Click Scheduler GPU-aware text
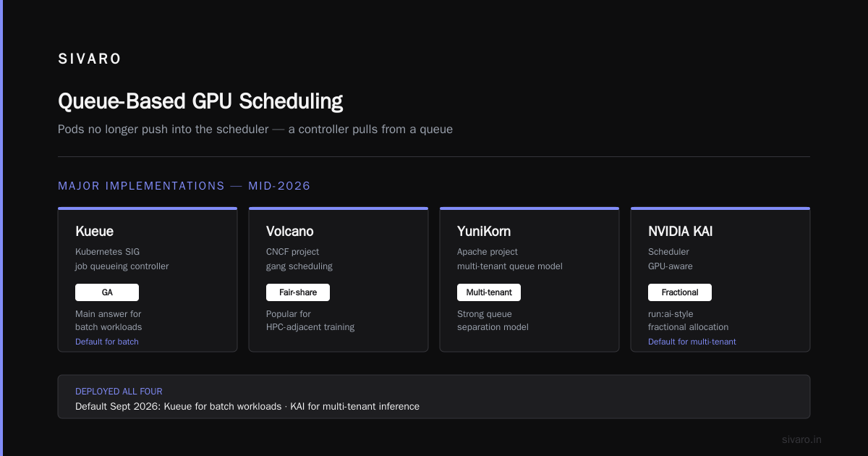The height and width of the screenshot is (456, 868). pos(671,259)
